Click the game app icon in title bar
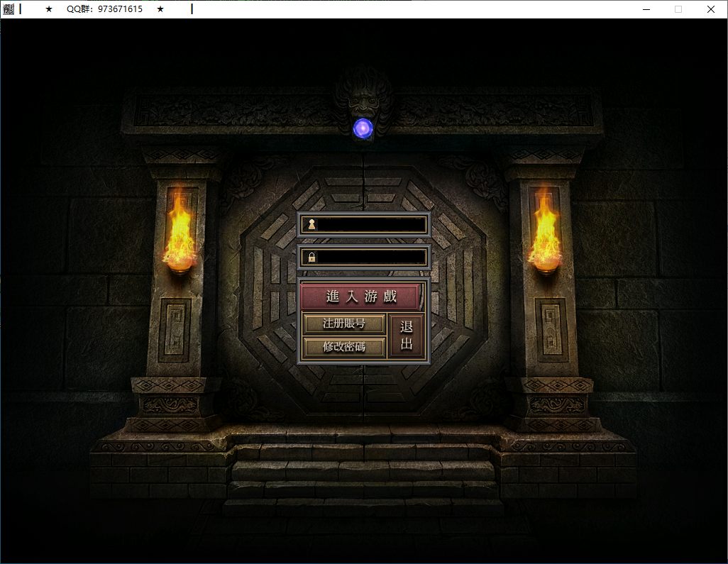The width and height of the screenshot is (728, 564). click(8, 9)
